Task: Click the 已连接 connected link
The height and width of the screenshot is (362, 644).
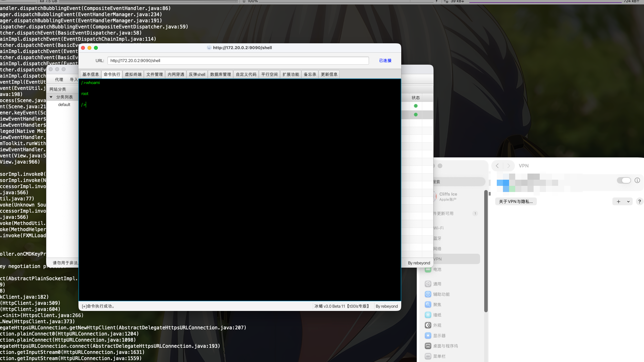Action: pyautogui.click(x=385, y=60)
